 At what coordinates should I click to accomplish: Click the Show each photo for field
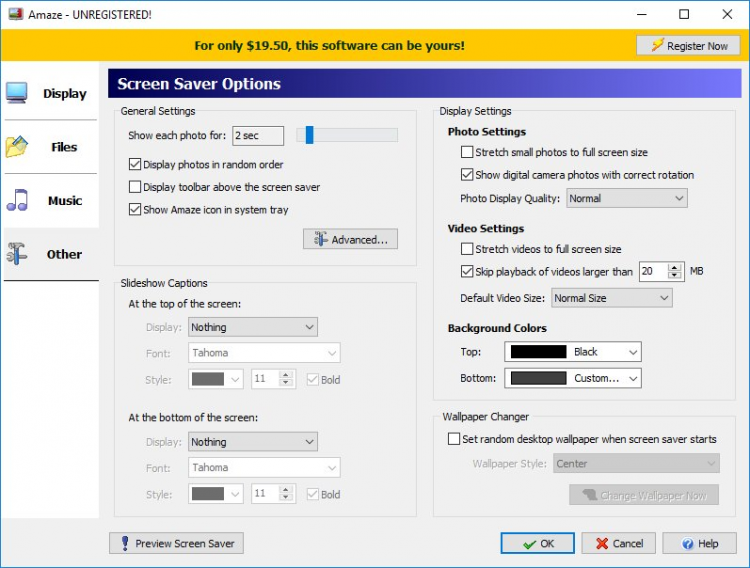tap(258, 135)
